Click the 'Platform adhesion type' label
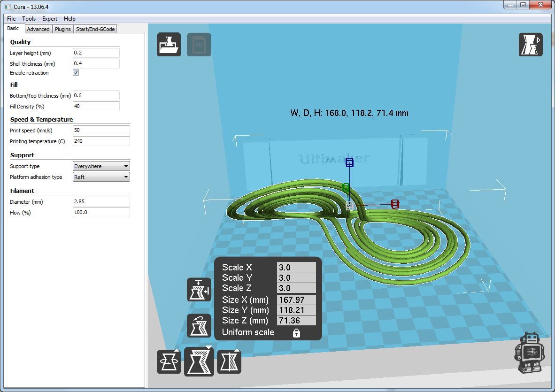The image size is (555, 392). (36, 177)
